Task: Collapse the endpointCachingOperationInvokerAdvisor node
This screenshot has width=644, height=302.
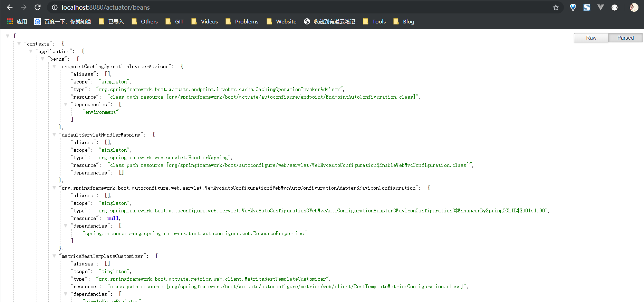Action: click(54, 66)
